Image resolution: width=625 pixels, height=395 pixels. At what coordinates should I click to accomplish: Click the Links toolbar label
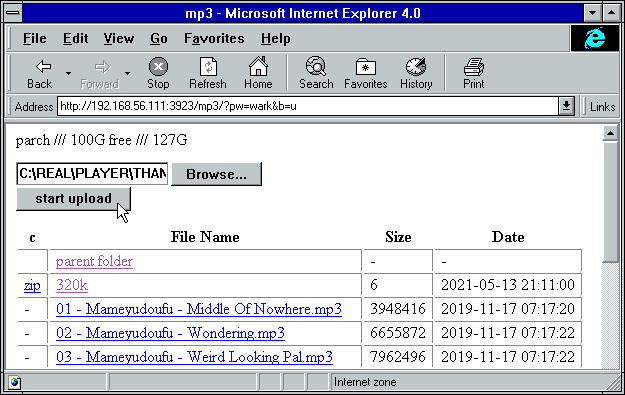(602, 107)
